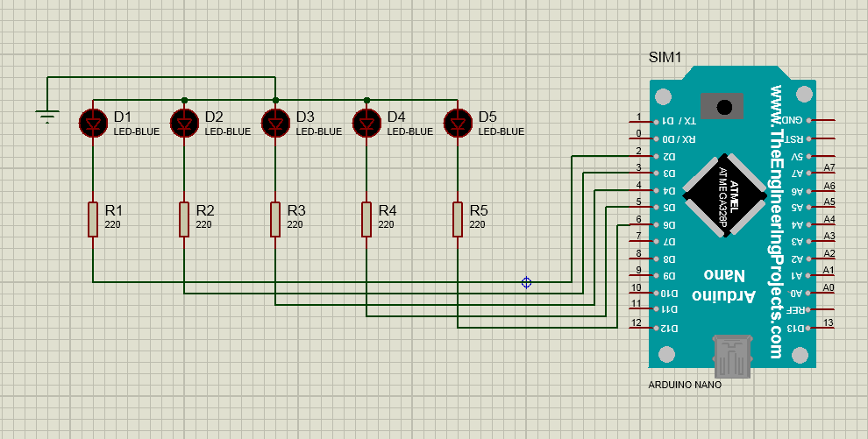Click the mini USB connector on the Nano
Screen dimensions: 868x439
(732, 356)
